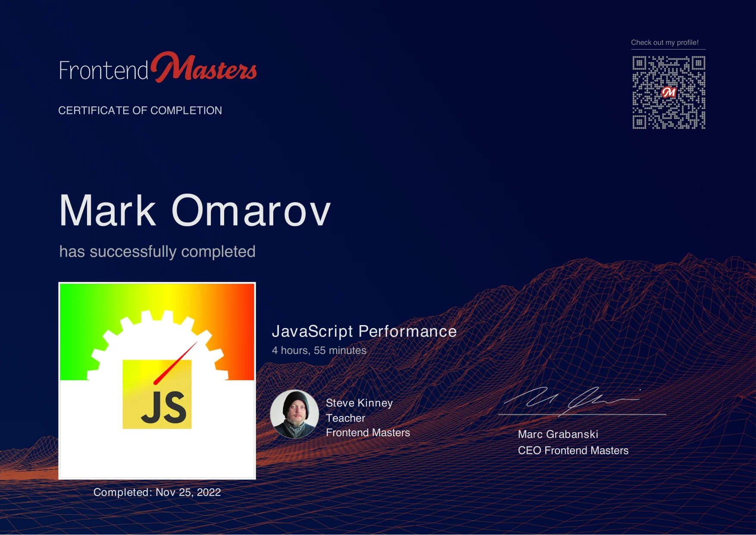Click the 'has successfully completed' line
Image resolution: width=756 pixels, height=535 pixels.
(x=157, y=252)
